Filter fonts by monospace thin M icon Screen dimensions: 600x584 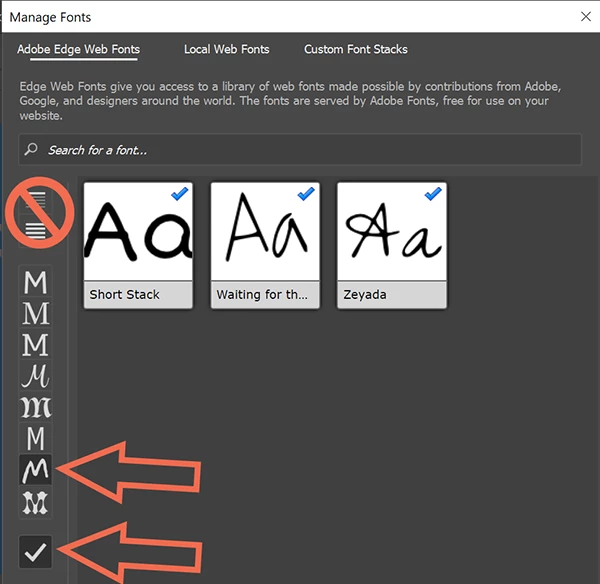(35, 438)
